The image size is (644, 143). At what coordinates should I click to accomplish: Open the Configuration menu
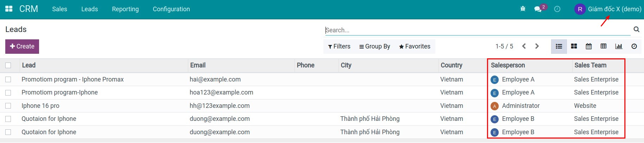[171, 9]
